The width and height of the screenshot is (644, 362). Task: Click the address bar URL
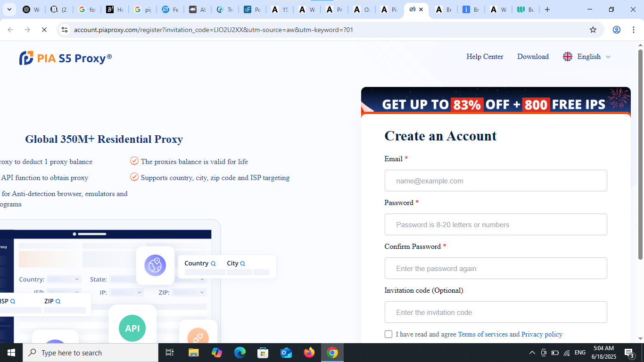[214, 30]
